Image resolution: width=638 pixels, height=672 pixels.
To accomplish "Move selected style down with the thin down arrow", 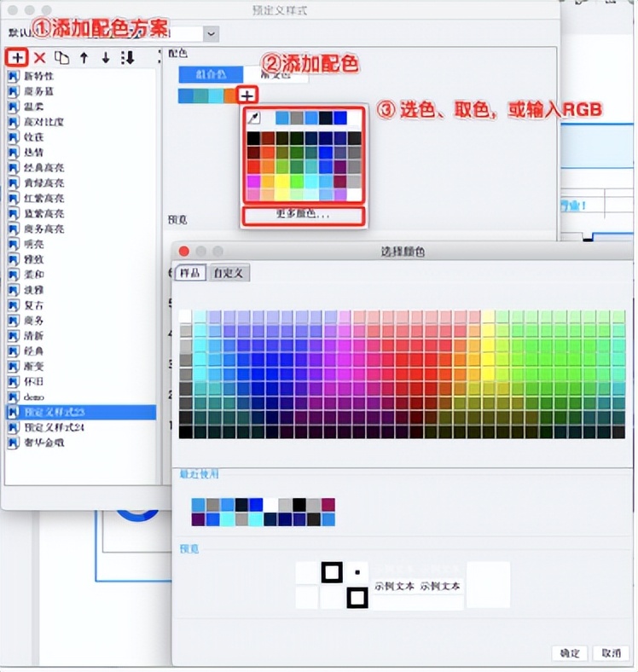I will [x=106, y=57].
